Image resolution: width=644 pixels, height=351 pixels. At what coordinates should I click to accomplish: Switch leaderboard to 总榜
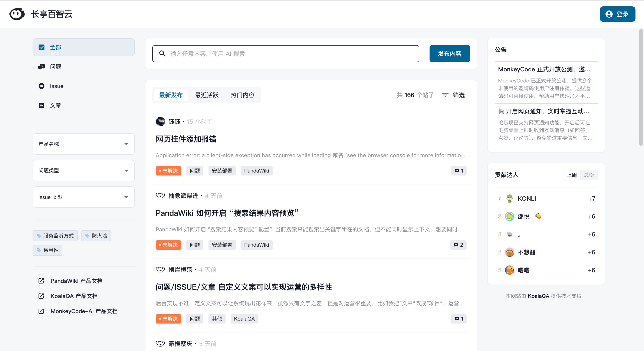click(588, 175)
